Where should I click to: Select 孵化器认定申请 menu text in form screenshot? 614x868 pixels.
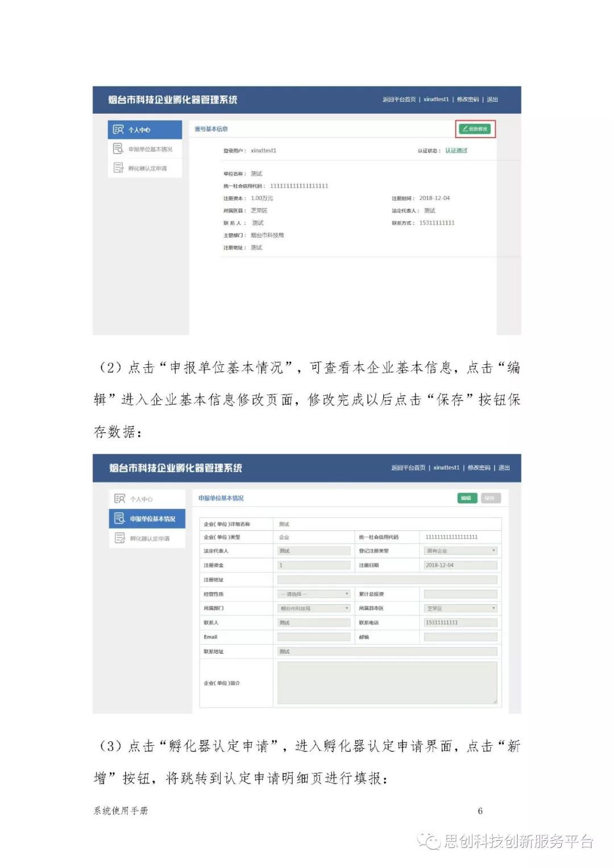(150, 538)
